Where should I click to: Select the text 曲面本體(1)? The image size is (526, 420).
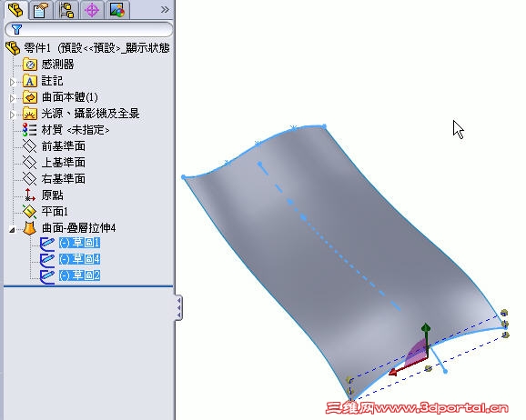click(x=70, y=97)
